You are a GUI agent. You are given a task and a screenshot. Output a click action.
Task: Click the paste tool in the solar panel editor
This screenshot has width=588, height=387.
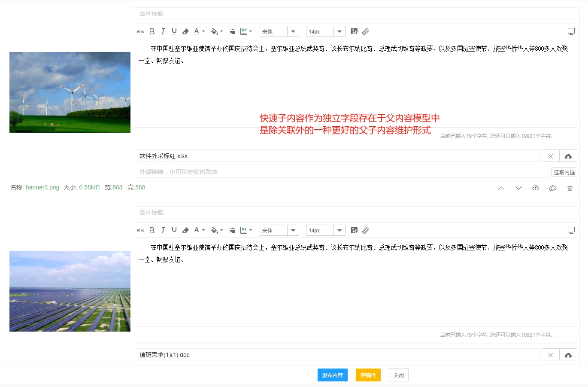click(x=233, y=230)
